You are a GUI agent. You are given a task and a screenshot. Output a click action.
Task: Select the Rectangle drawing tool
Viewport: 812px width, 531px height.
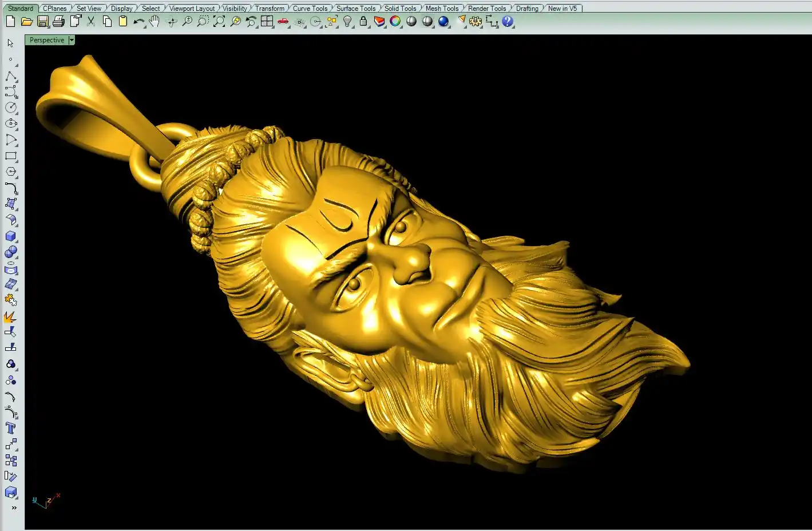click(11, 156)
